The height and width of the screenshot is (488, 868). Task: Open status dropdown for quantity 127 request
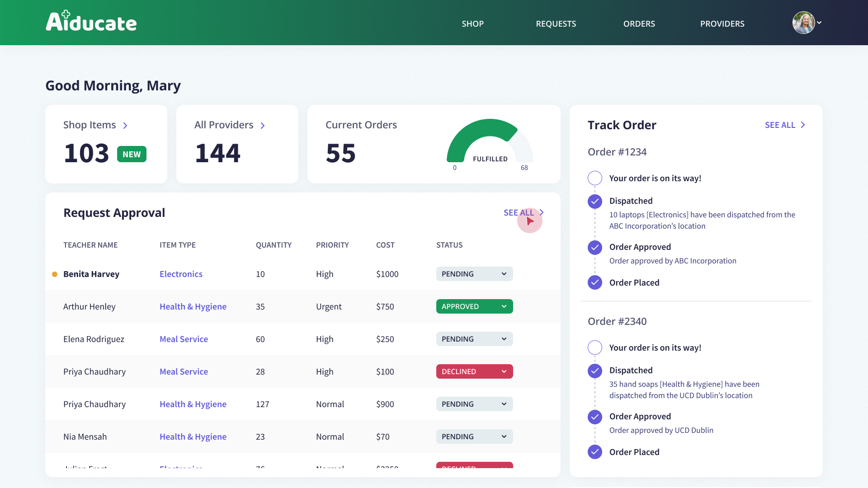[x=474, y=404]
